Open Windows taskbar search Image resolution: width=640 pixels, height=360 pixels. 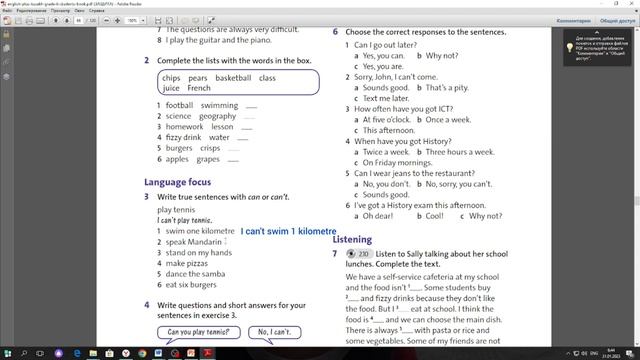[24, 353]
